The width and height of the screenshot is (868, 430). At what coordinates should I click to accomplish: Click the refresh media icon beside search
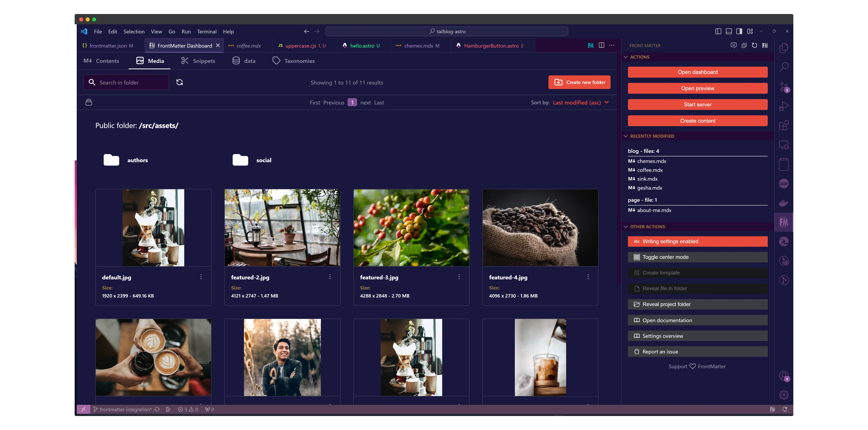(x=180, y=82)
